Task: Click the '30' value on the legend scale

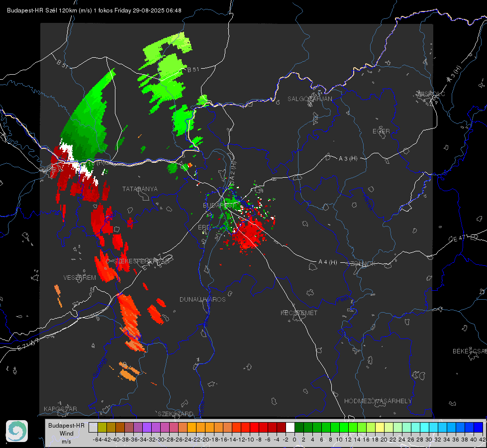Action: pos(429,440)
